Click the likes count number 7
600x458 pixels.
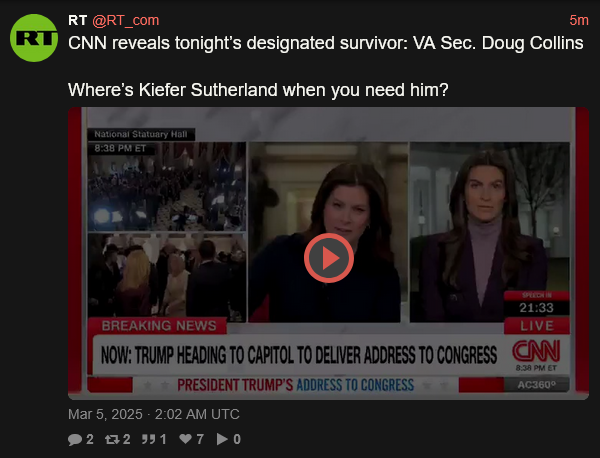pyautogui.click(x=200, y=439)
